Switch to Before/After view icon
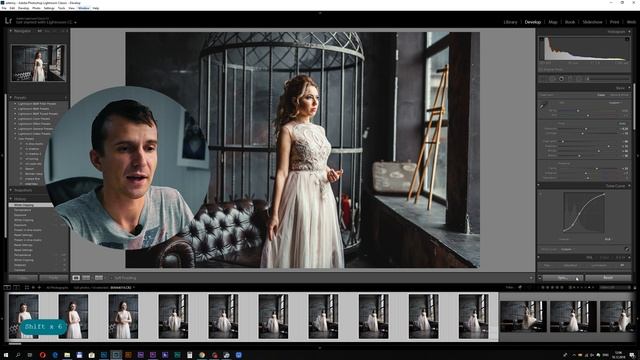This screenshot has width=640, height=360. (99, 278)
